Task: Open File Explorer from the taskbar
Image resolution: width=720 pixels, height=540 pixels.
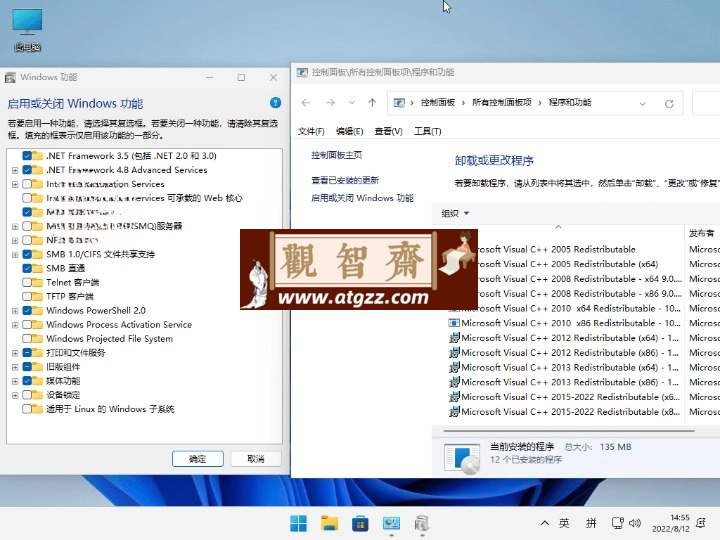Action: pyautogui.click(x=329, y=523)
